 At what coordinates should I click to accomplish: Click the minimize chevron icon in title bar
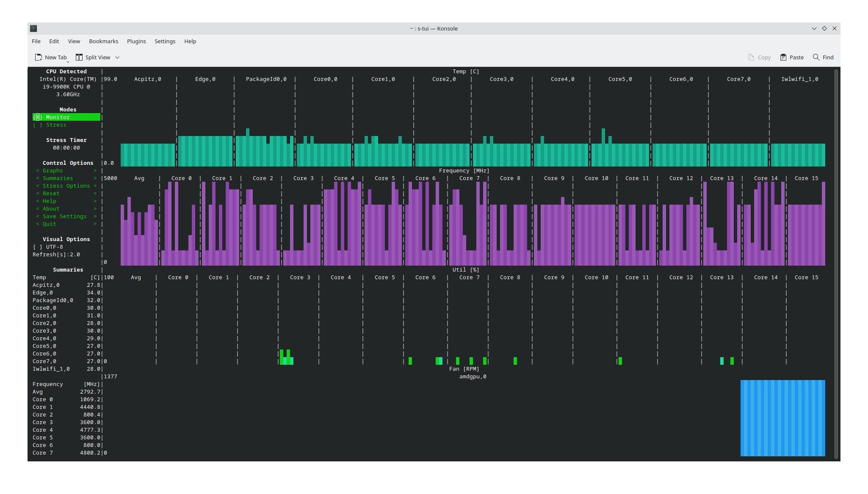coord(814,28)
